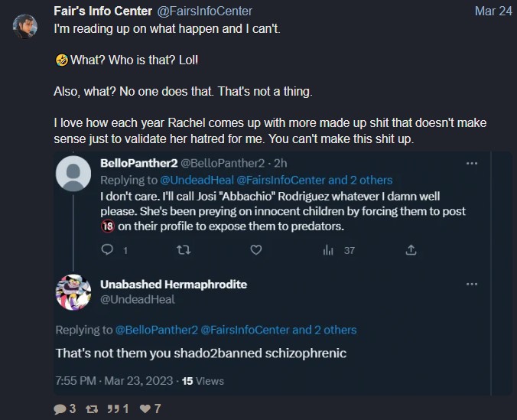Repost the Fair's Info Center post
517x420 pixels.
(93, 409)
